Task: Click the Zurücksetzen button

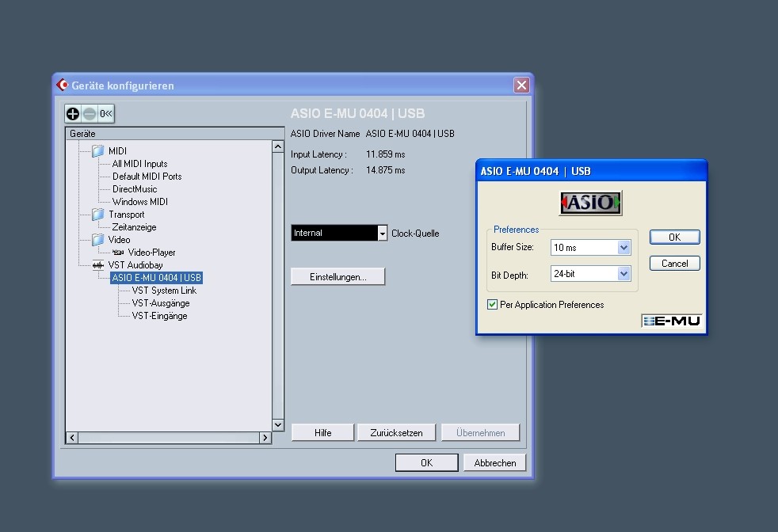Action: [396, 432]
